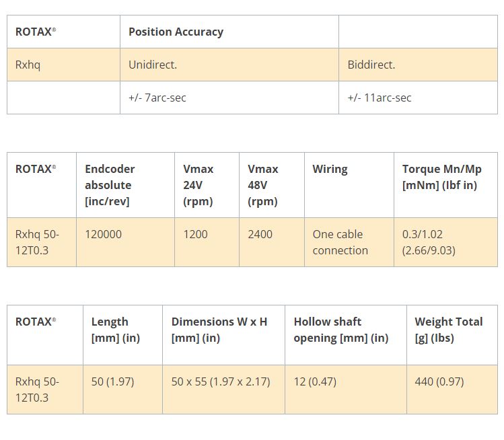Viewport: 504px width, 440px height.
Task: Select the One cable connection cell
Action: tap(340, 242)
